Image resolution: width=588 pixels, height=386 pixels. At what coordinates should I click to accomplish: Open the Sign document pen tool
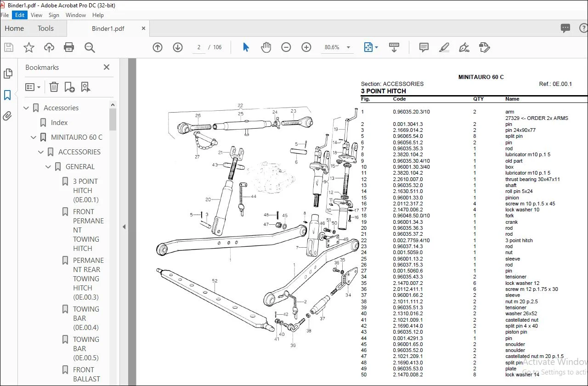464,47
